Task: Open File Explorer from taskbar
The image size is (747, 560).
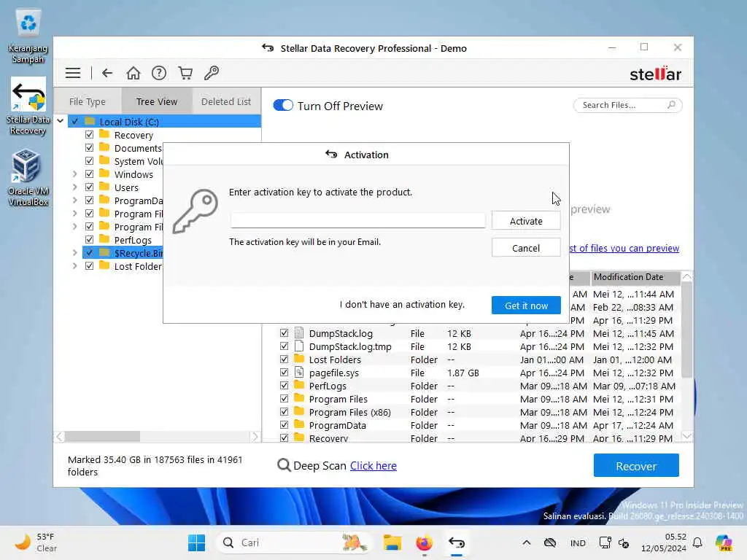Action: [392, 542]
